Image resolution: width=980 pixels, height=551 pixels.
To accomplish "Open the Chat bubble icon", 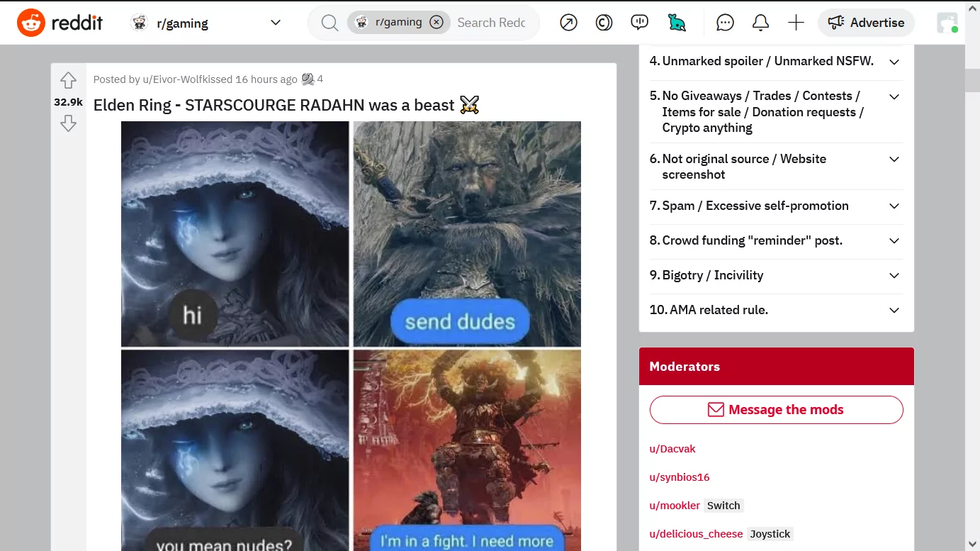I will pos(725,23).
